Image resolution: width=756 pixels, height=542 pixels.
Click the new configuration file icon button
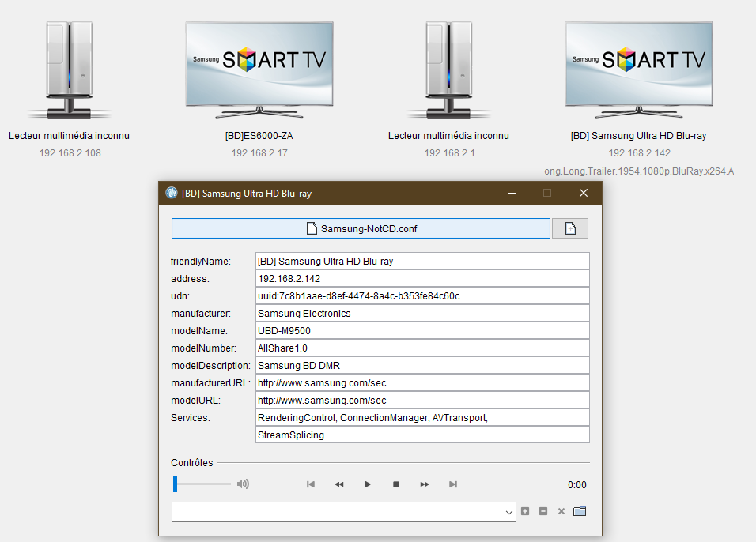[570, 228]
